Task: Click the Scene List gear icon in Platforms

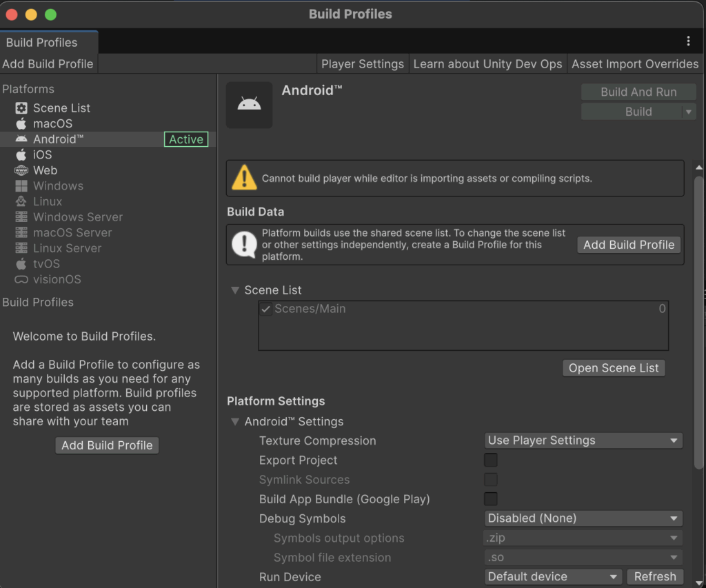Action: click(x=21, y=108)
